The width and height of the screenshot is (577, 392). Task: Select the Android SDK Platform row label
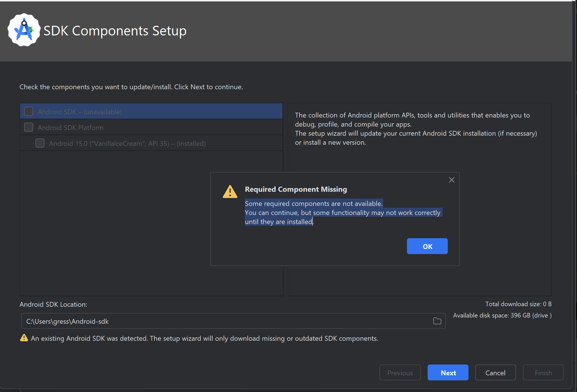pyautogui.click(x=71, y=128)
